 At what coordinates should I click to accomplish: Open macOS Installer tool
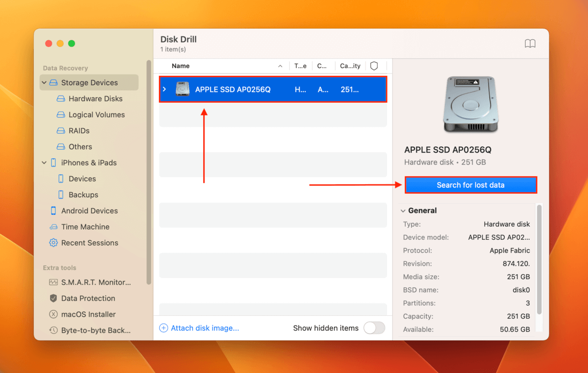(x=89, y=314)
